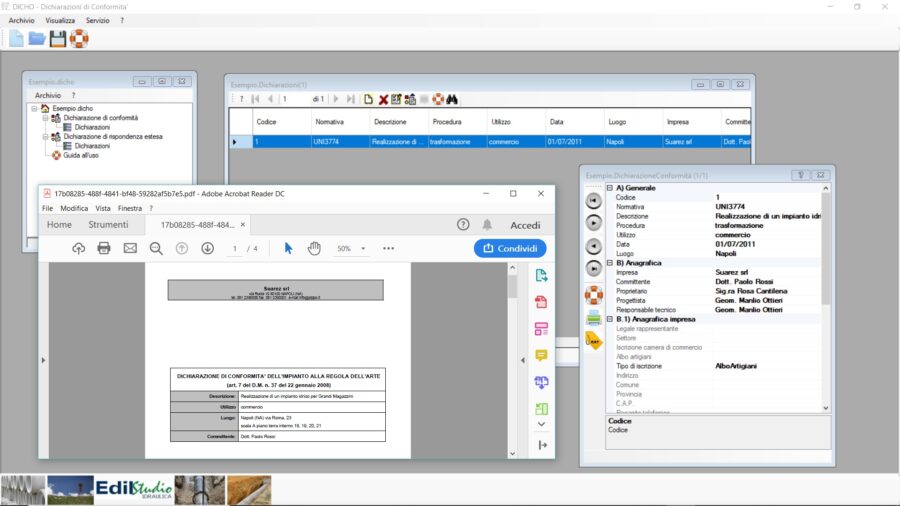Viewport: 900px width, 506px height.
Task: Click the save floppy disk icon
Action: pyautogui.click(x=58, y=38)
